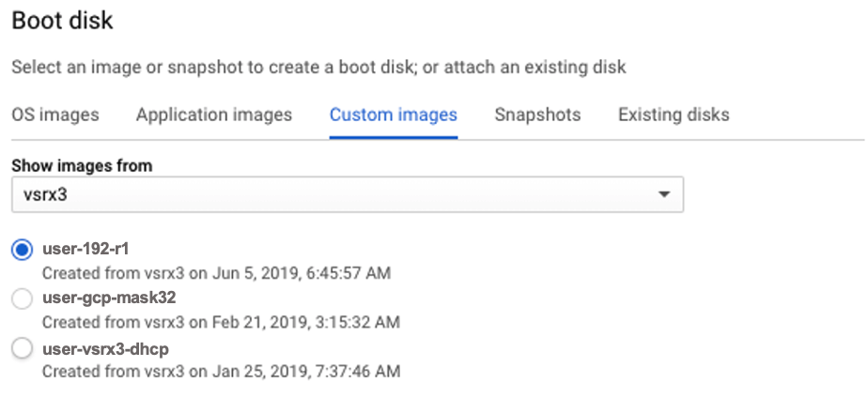The image size is (868, 413).
Task: Click the user-gcp-mask32 image name
Action: pyautogui.click(x=109, y=299)
